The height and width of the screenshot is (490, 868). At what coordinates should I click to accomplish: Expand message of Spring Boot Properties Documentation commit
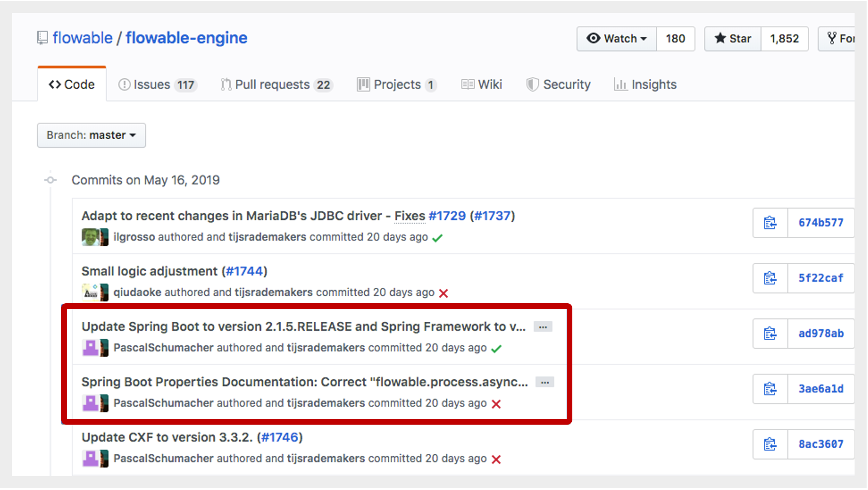[545, 382]
